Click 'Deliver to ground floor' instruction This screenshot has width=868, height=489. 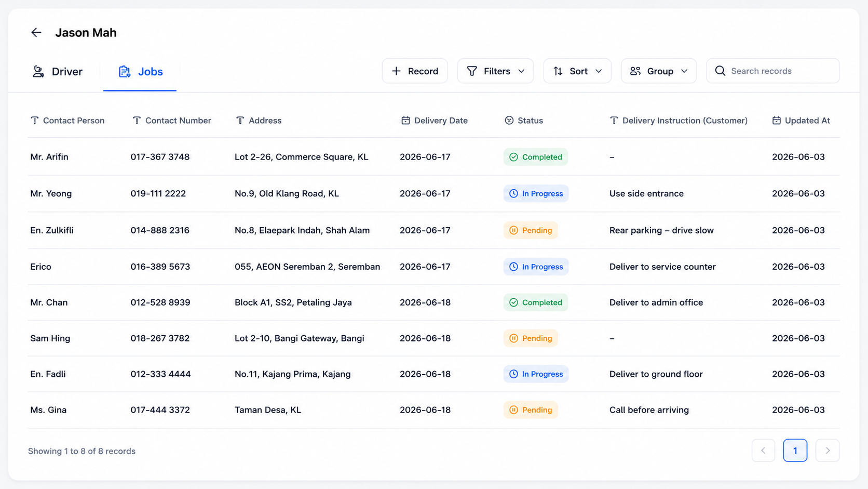coord(656,374)
